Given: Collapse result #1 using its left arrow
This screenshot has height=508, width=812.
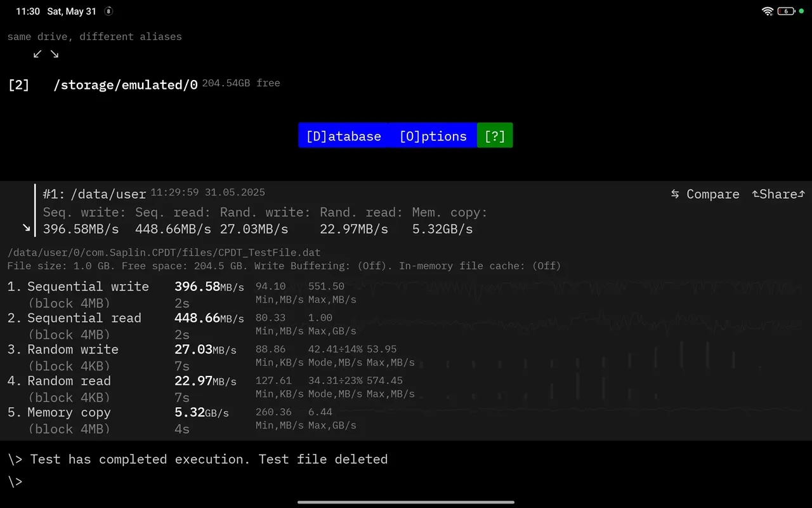Looking at the screenshot, I should click(26, 227).
